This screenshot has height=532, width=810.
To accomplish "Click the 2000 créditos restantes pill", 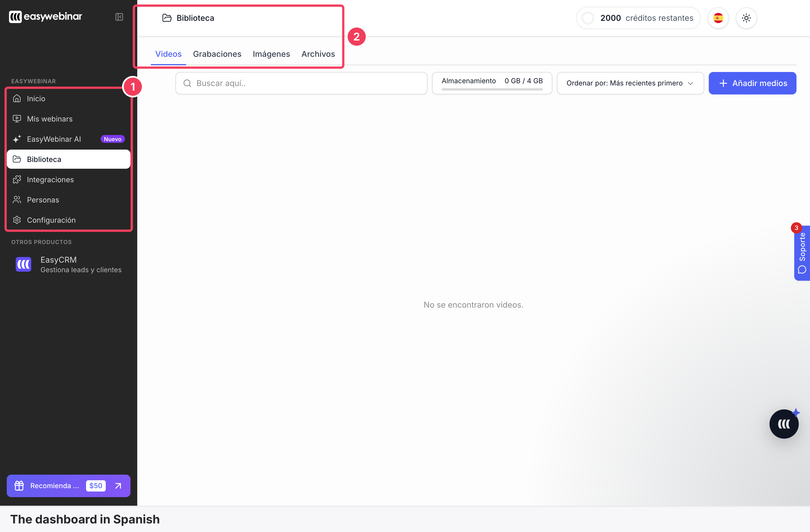I will [638, 18].
